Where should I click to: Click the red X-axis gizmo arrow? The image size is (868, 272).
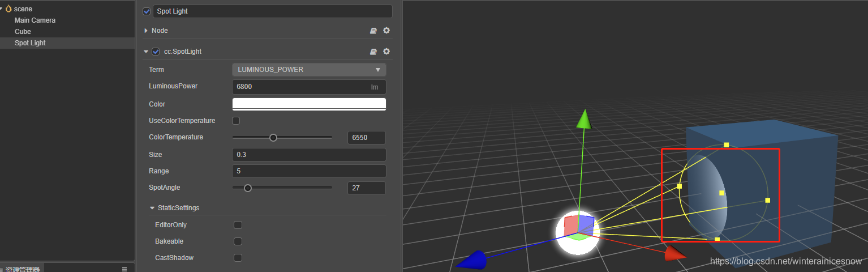click(674, 253)
